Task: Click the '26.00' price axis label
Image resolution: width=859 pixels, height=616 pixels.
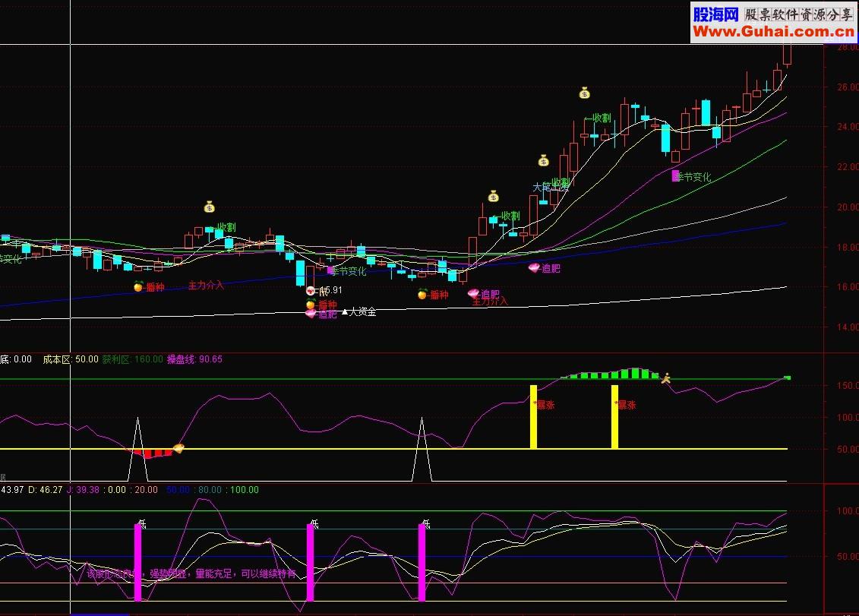Action: point(848,87)
